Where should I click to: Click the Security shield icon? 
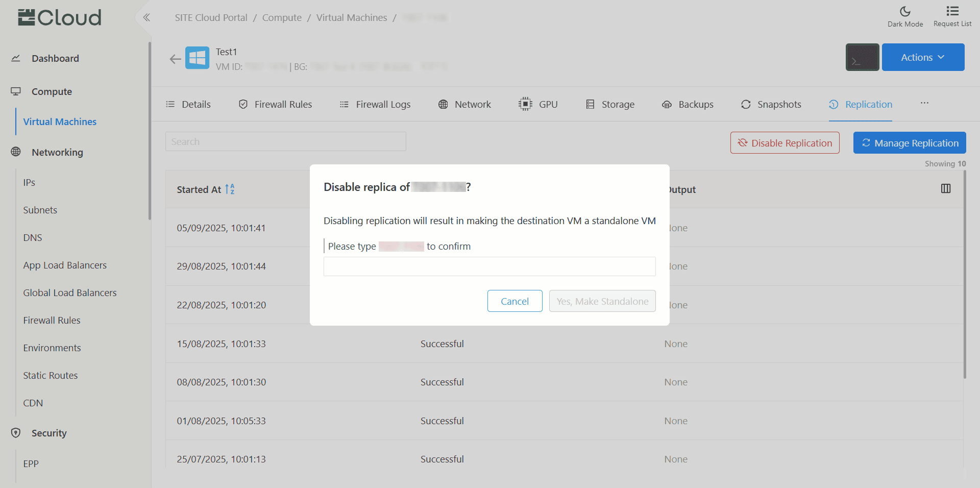pos(16,433)
